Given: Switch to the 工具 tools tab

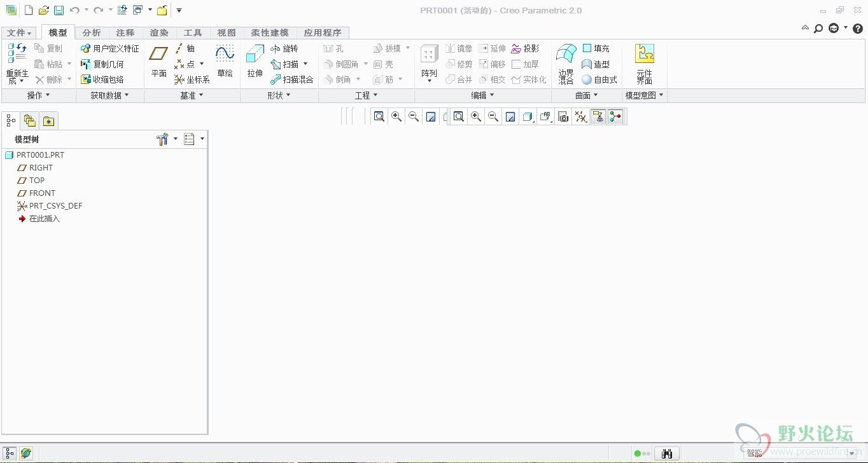Looking at the screenshot, I should (x=193, y=33).
